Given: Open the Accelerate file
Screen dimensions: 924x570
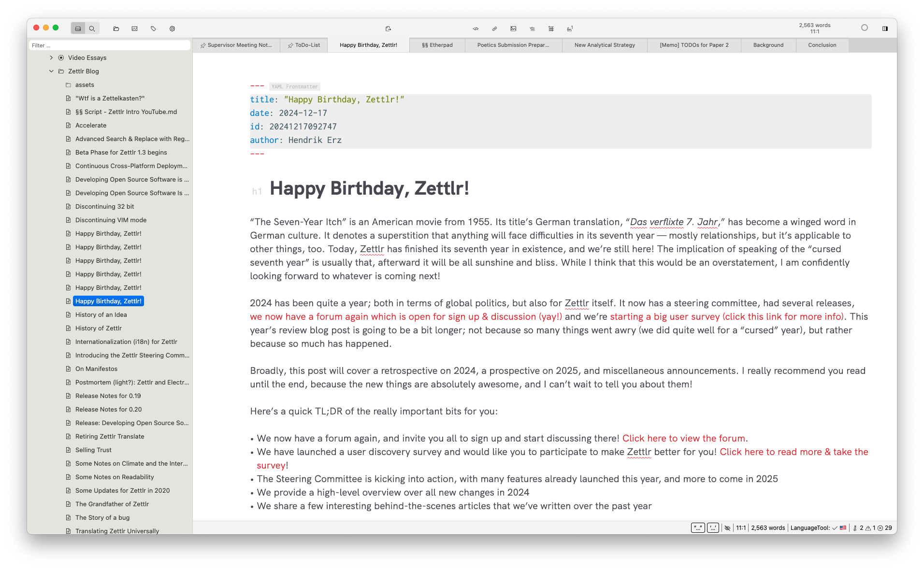Looking at the screenshot, I should click(x=91, y=125).
